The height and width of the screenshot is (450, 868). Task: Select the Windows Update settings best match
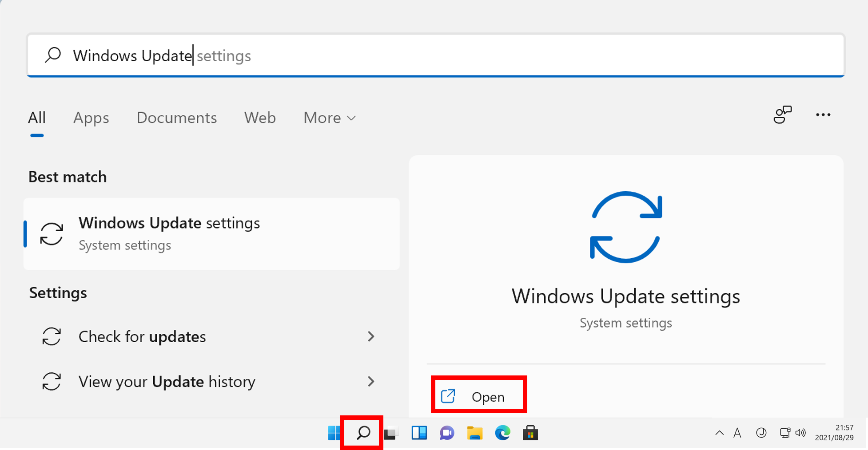pos(211,233)
